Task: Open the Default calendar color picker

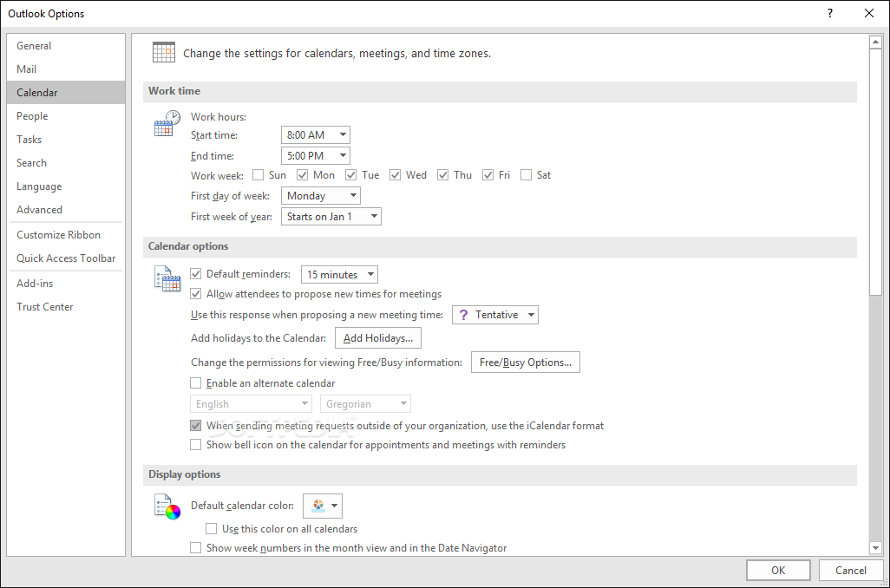Action: [323, 506]
